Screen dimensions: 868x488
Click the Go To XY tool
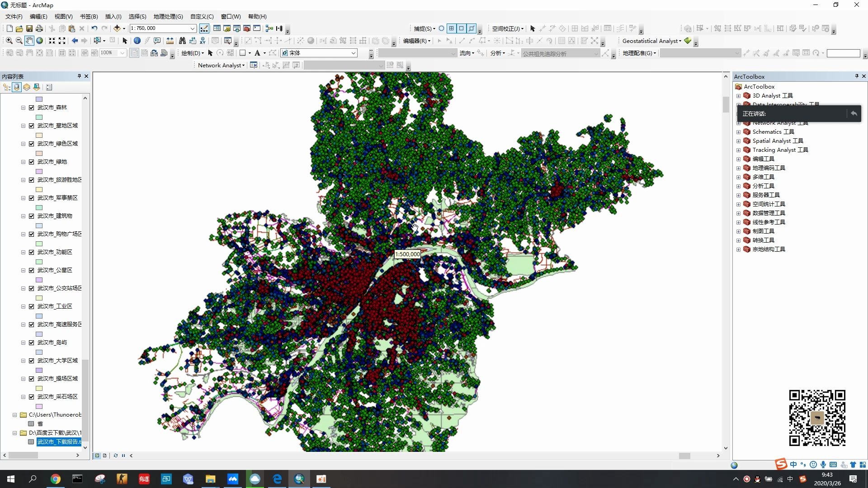[203, 41]
